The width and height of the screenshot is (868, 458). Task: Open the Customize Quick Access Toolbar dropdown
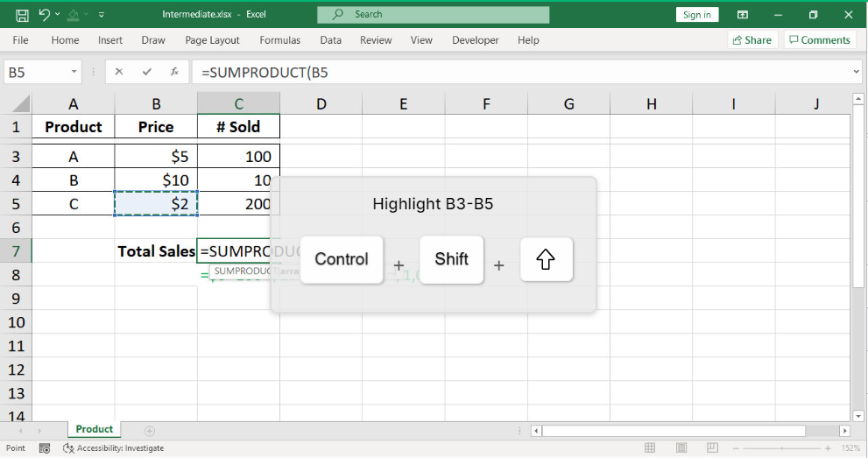point(102,15)
